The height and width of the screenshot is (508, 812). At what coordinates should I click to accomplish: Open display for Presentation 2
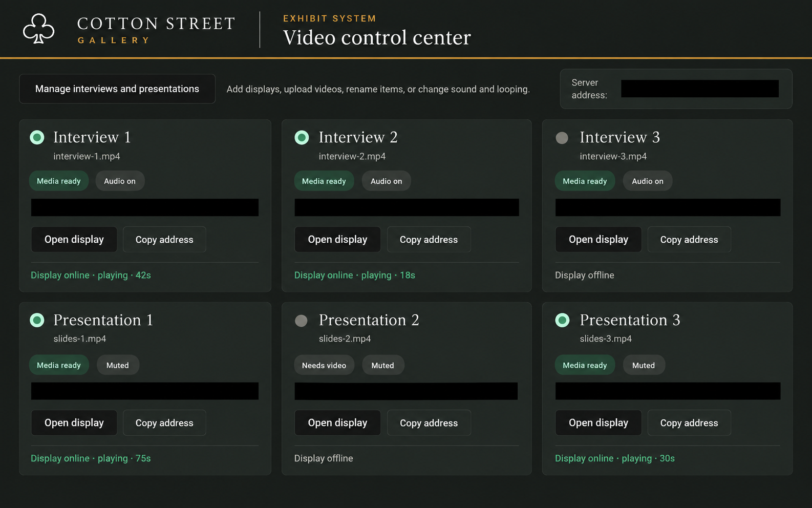coord(337,422)
